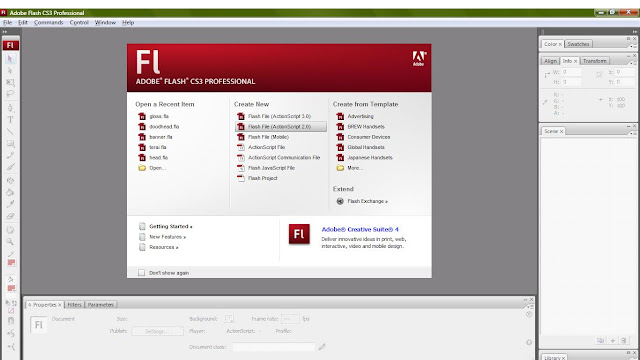The image size is (640, 360).
Task: Create Flash File (ActionScript 2.0)
Action: (x=281, y=127)
